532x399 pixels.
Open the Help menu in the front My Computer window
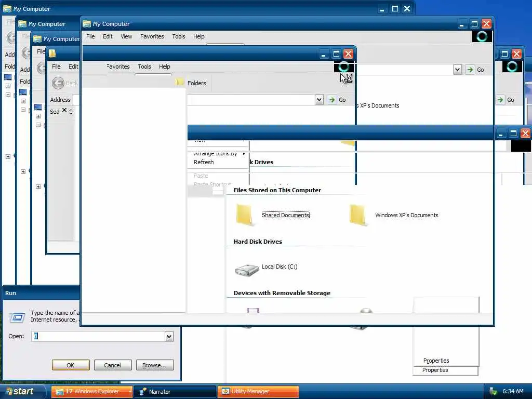[199, 36]
